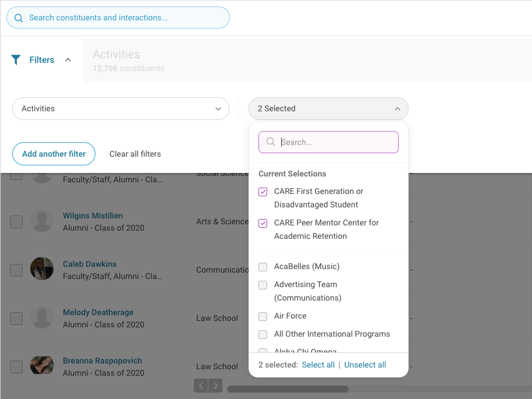The height and width of the screenshot is (399, 532).
Task: Click Unselect all link
Action: pos(365,365)
